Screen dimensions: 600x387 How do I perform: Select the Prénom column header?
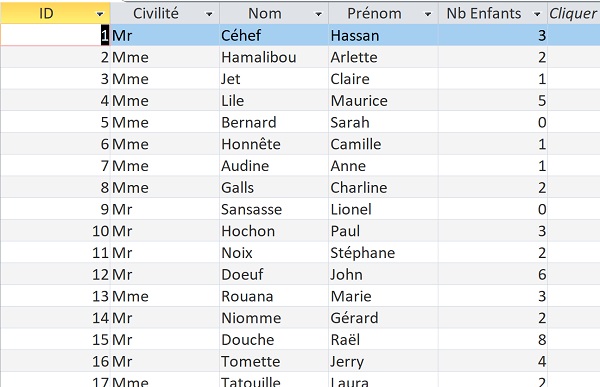pos(383,13)
